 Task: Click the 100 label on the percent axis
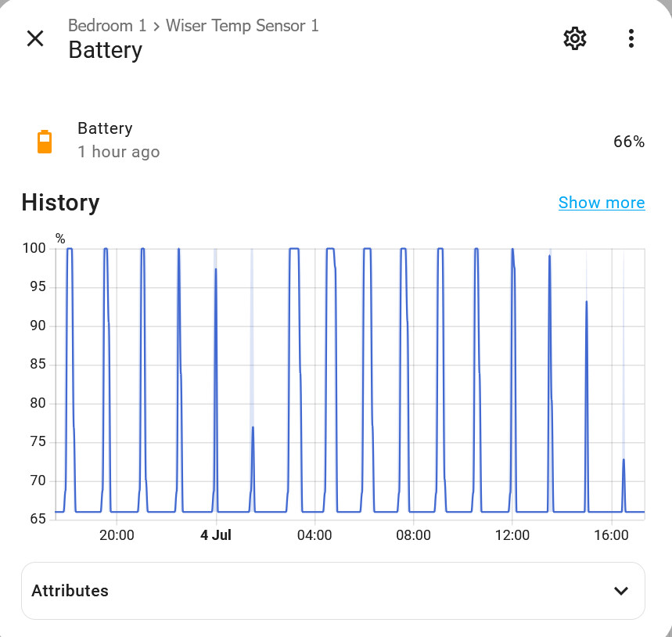coord(34,248)
